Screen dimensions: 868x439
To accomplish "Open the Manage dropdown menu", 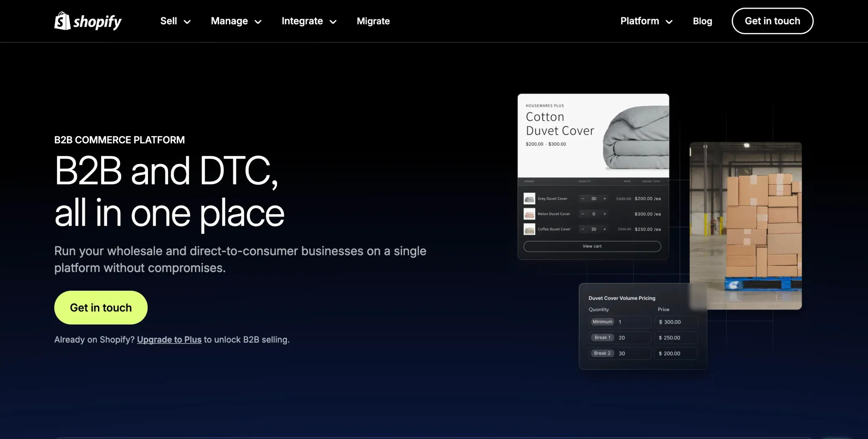I will [x=236, y=21].
